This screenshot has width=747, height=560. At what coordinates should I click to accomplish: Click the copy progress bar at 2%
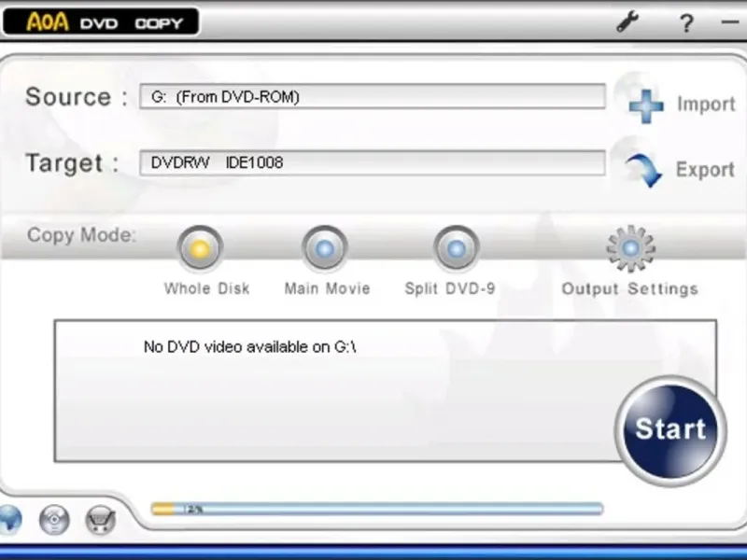(x=377, y=509)
